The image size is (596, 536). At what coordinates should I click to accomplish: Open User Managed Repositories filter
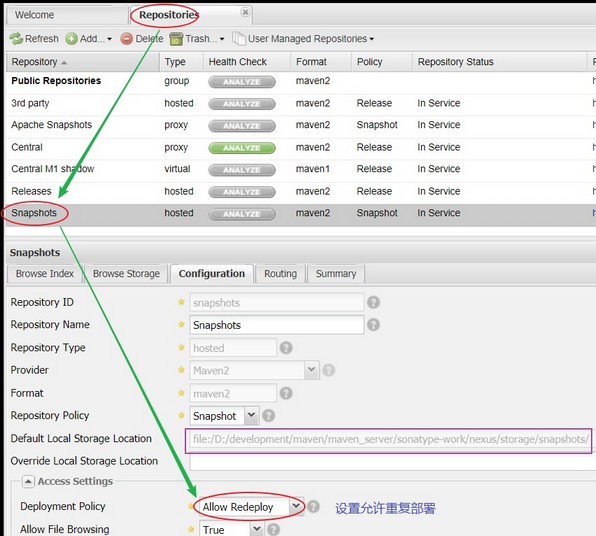tap(303, 39)
